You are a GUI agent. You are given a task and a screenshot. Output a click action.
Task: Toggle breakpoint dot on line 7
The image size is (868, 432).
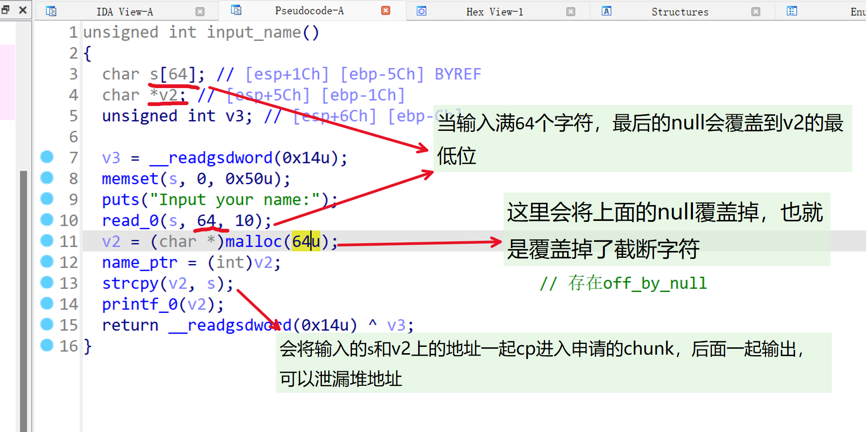point(47,157)
